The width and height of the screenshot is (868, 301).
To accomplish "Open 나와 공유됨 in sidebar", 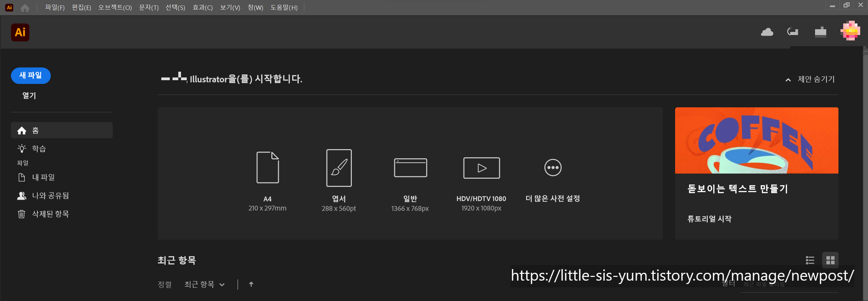I will [43, 196].
